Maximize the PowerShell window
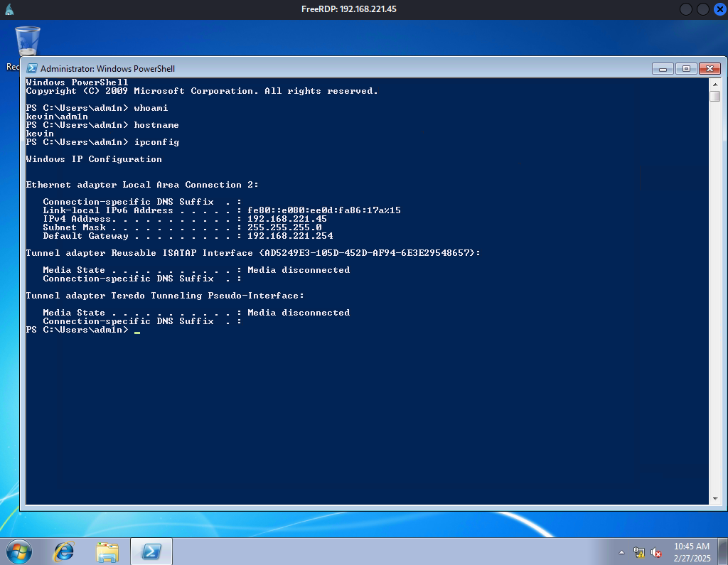728x565 pixels. point(686,69)
